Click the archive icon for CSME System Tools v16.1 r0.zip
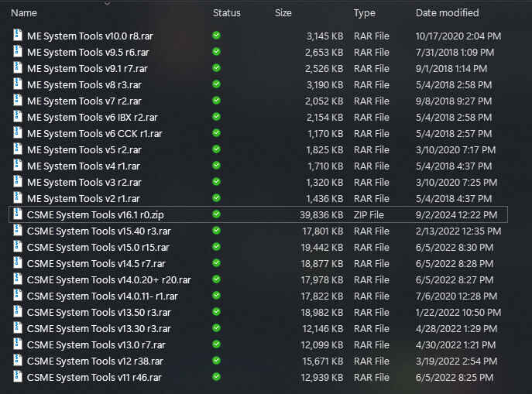This screenshot has height=394, width=532. coord(18,214)
